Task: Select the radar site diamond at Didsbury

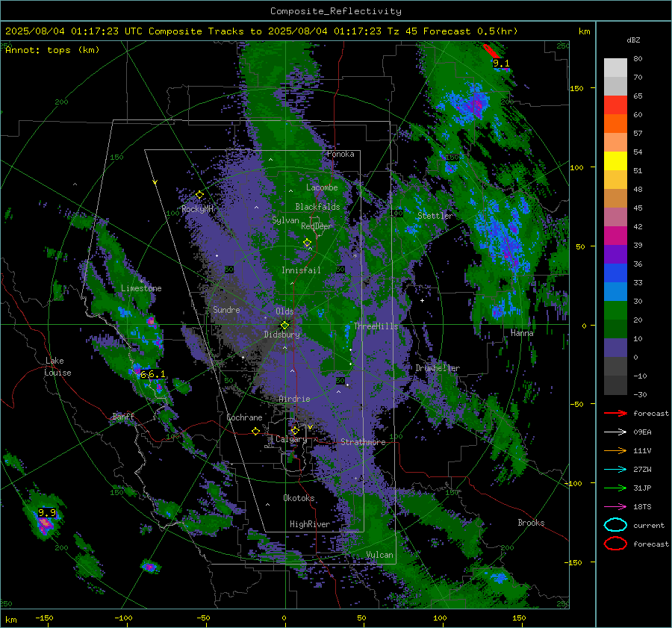Action: click(x=284, y=325)
